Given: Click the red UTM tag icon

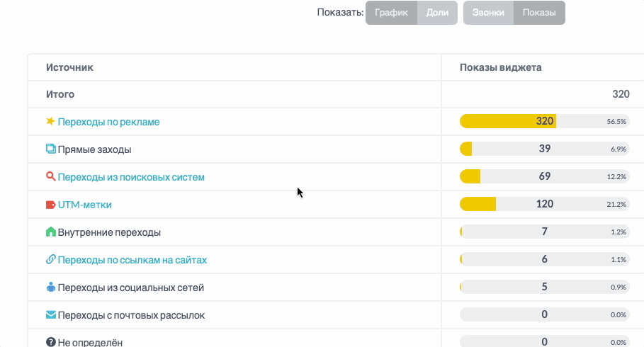Looking at the screenshot, I should (50, 205).
